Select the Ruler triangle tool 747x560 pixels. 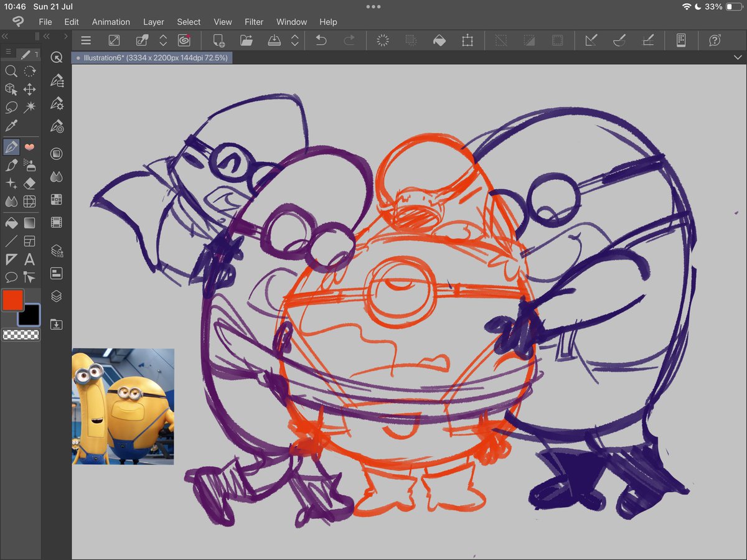pos(11,259)
